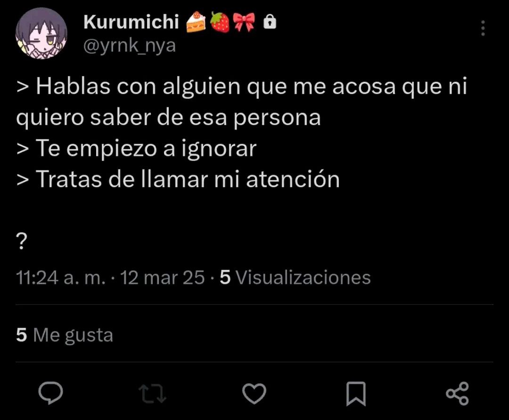Click the ribbon bow emoji in the name
The image size is (509, 420).
click(245, 22)
